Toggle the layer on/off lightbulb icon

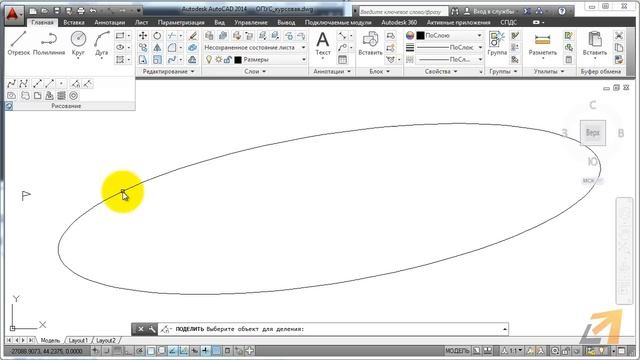pyautogui.click(x=209, y=60)
